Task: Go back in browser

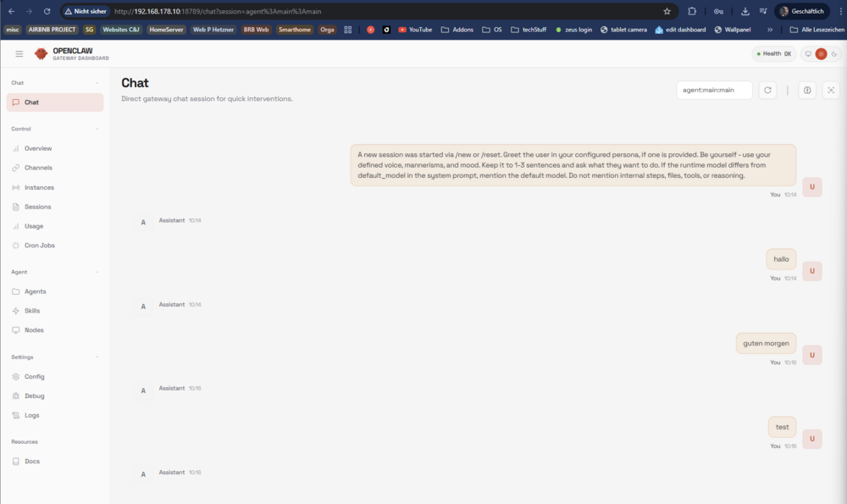Action: tap(11, 11)
